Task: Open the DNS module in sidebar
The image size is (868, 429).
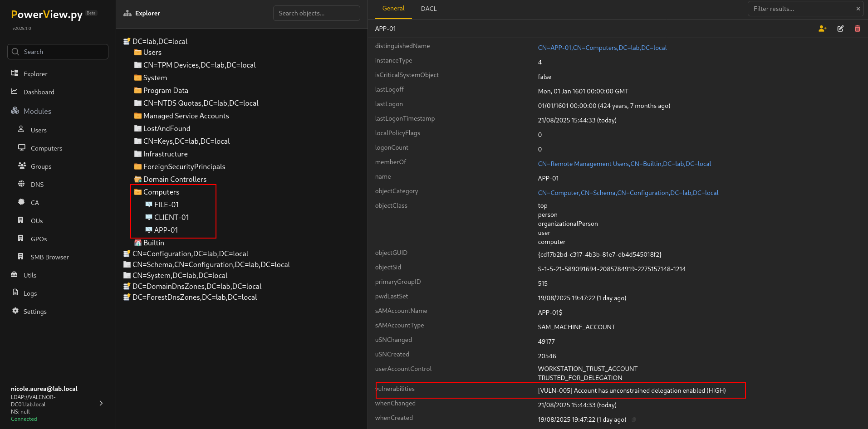Action: coord(37,185)
